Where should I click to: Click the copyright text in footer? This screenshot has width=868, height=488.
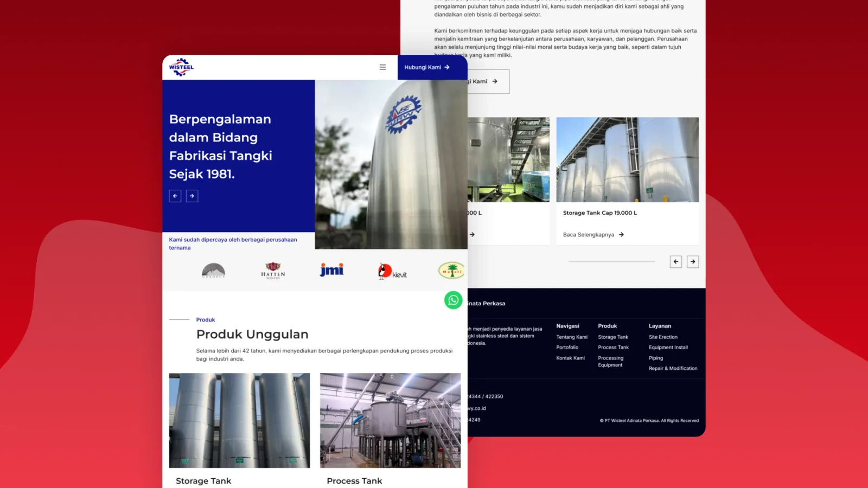coord(649,421)
